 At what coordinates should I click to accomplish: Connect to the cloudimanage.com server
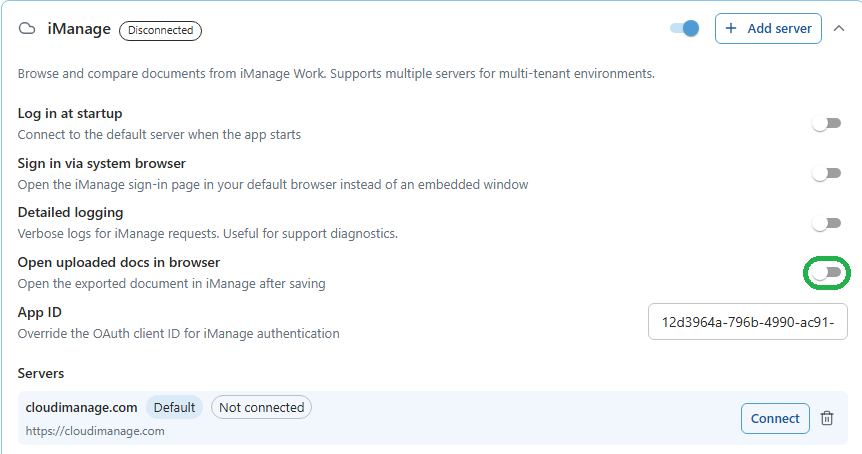coord(775,418)
